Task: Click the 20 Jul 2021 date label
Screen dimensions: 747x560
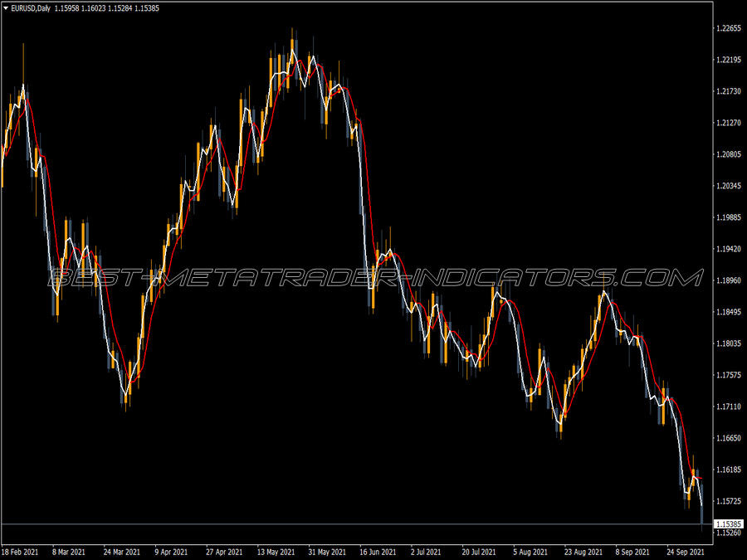Action: point(479,553)
